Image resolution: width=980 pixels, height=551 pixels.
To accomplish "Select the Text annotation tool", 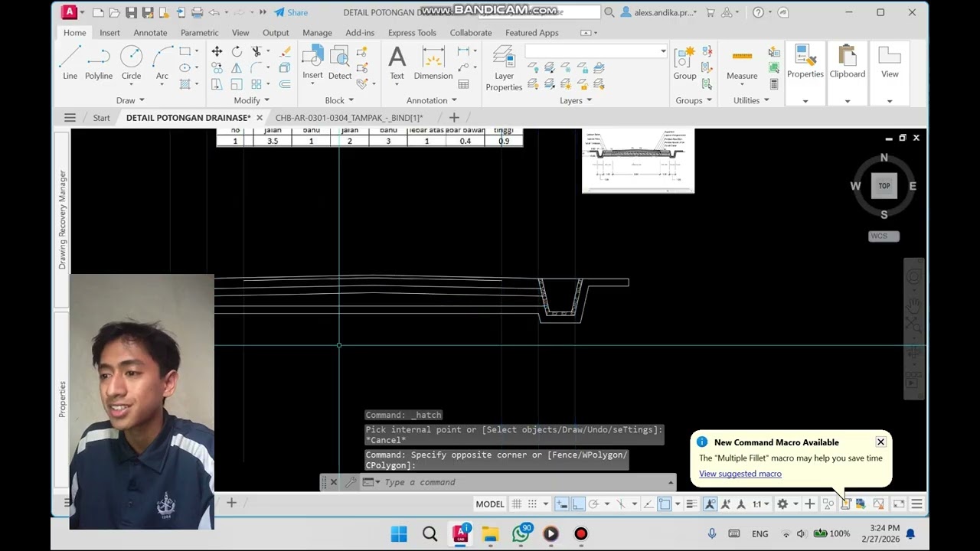I will coord(397,63).
